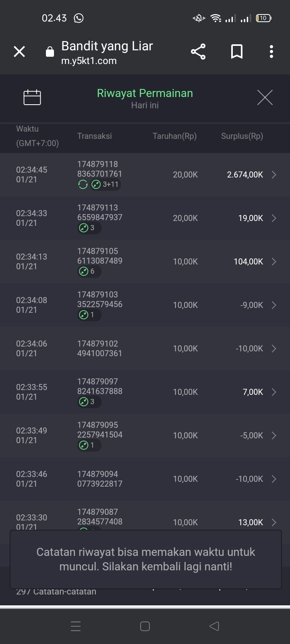Expand details for the 104,00K surplus row
The width and height of the screenshot is (290, 644).
[274, 262]
